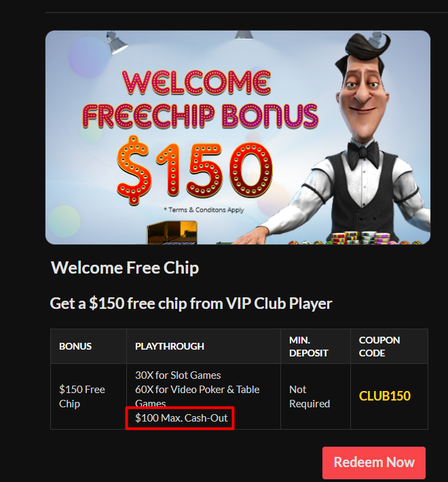Viewport: 448px width, 482px height.
Task: Click the dealer character in the banner
Action: (354, 138)
